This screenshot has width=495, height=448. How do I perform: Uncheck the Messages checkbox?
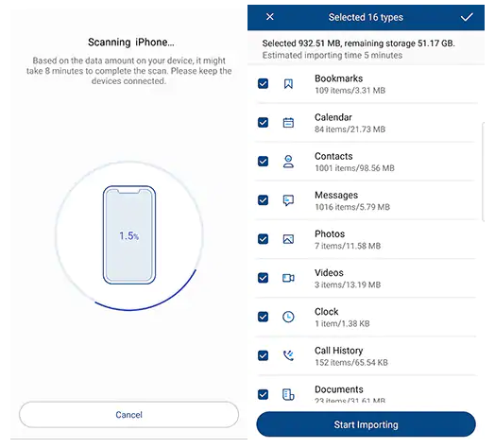point(263,200)
